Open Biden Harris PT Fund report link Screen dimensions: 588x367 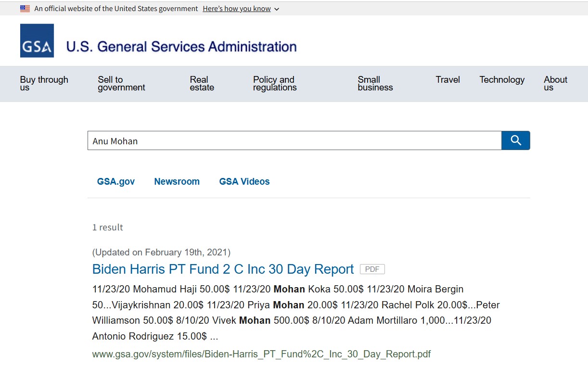pyautogui.click(x=223, y=269)
